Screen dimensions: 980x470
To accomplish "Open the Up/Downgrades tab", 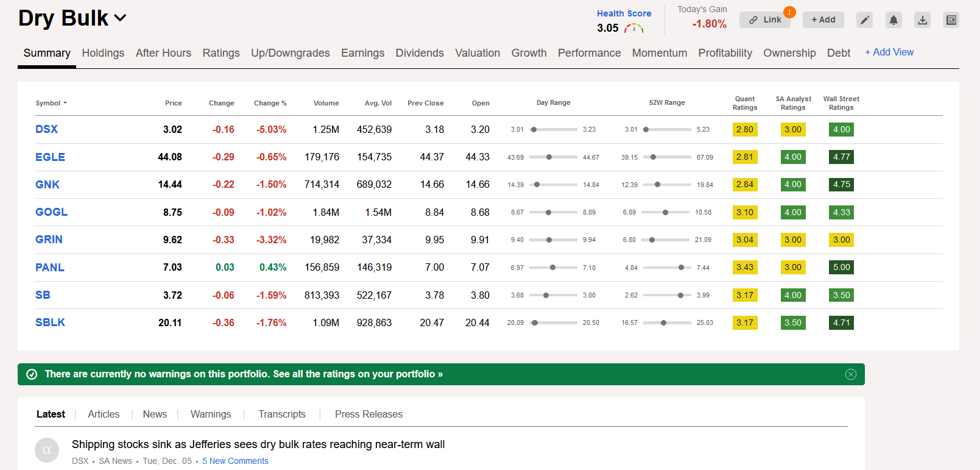I will (x=291, y=53).
